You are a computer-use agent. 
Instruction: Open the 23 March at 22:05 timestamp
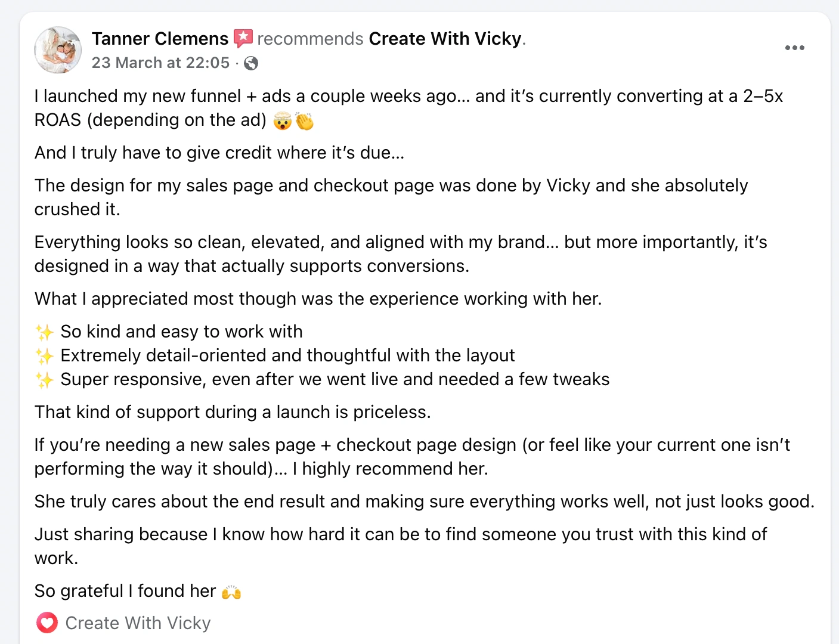click(160, 63)
